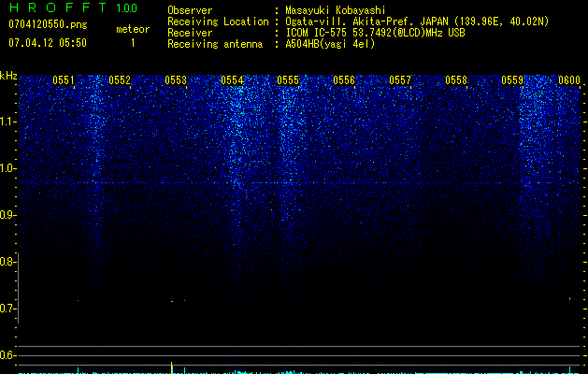Click the Observer label
The image size is (588, 374).
click(190, 10)
